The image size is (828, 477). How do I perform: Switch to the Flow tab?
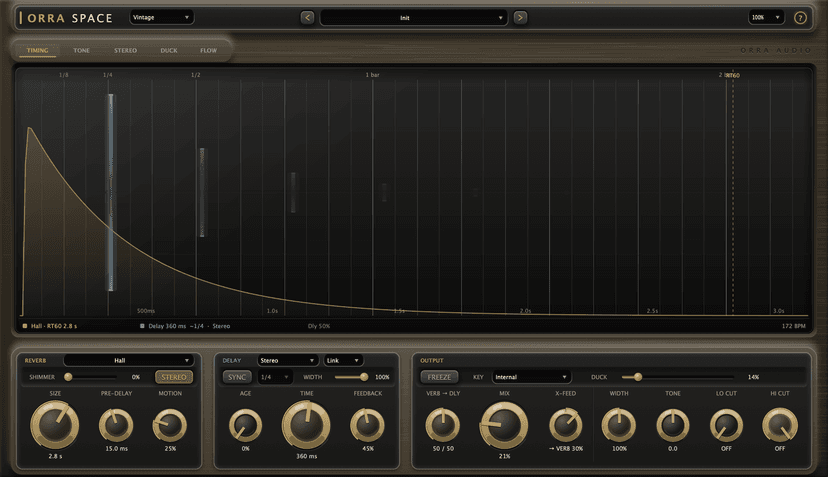click(209, 50)
